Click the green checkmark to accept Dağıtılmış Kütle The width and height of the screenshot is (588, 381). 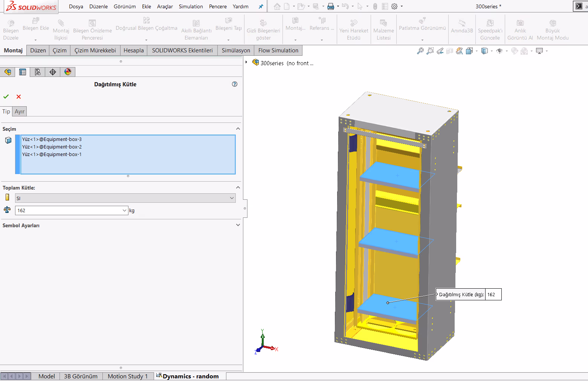pos(6,97)
